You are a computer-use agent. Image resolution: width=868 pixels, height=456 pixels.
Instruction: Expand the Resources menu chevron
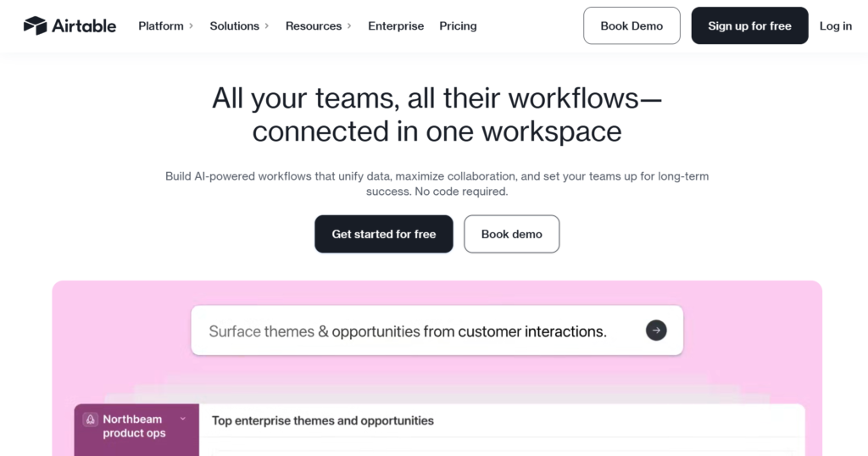click(x=349, y=26)
